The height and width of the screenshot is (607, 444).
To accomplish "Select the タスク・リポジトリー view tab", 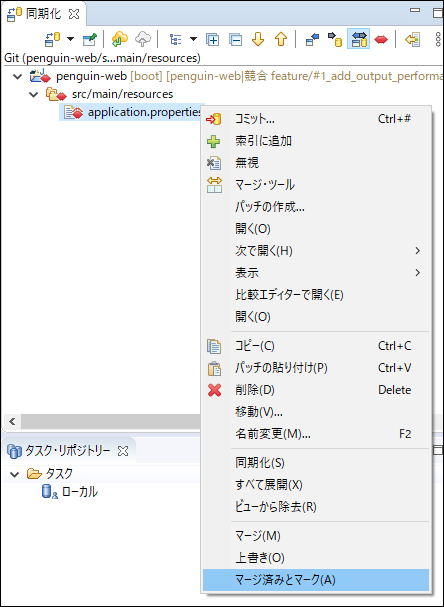I will (x=68, y=451).
